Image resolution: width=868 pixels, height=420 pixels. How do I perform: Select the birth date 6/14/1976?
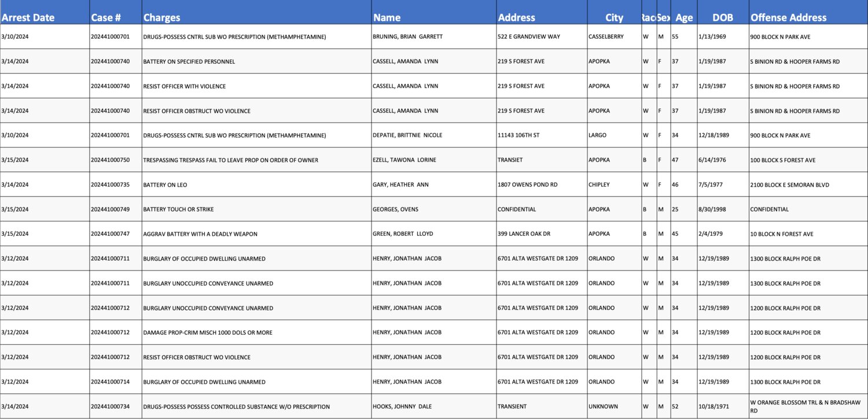[712, 160]
